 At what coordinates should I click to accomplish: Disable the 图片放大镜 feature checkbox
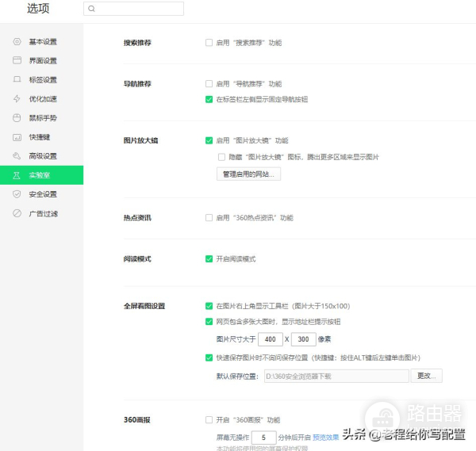(209, 140)
